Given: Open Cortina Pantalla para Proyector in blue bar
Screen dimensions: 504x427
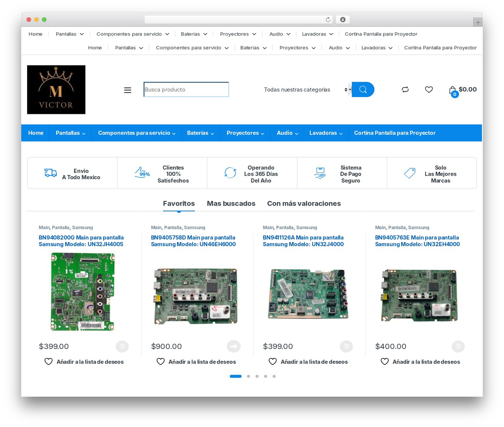Looking at the screenshot, I should (x=395, y=133).
